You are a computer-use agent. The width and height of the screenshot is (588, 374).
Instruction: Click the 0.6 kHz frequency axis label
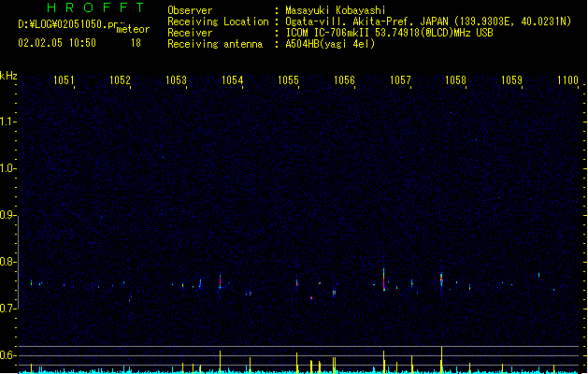point(7,355)
